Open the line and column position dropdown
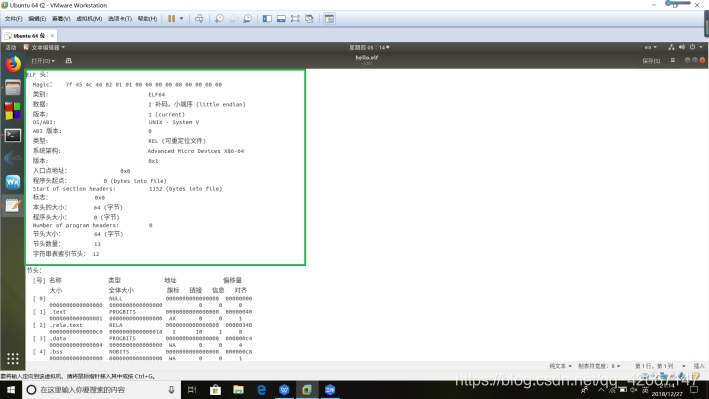 pos(660,366)
